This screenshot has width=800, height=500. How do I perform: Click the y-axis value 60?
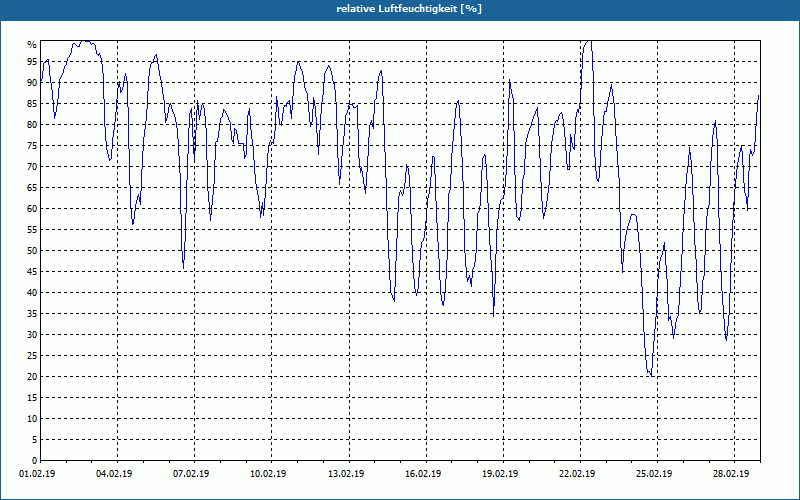[32, 209]
